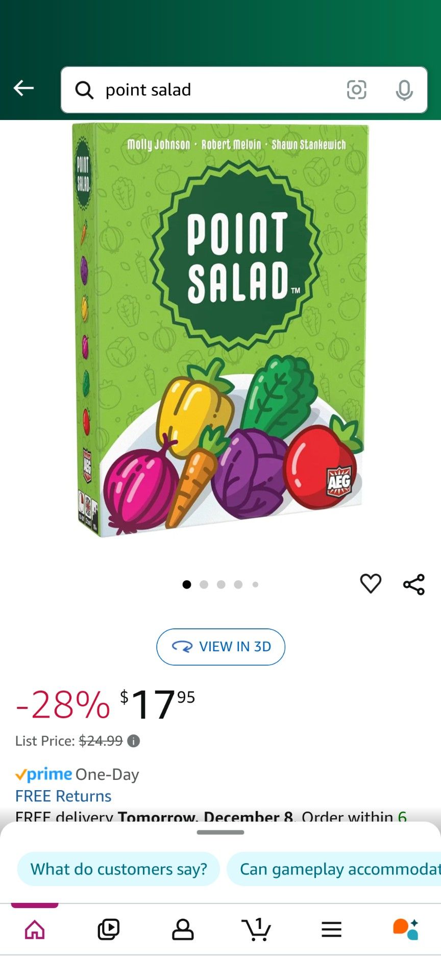Tap the first filled carousel indicator dot

(x=187, y=584)
